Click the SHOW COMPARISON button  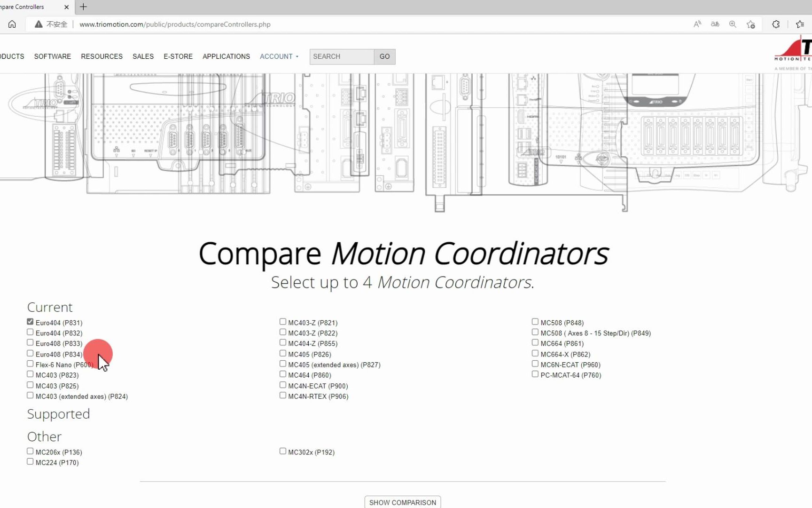(x=403, y=502)
